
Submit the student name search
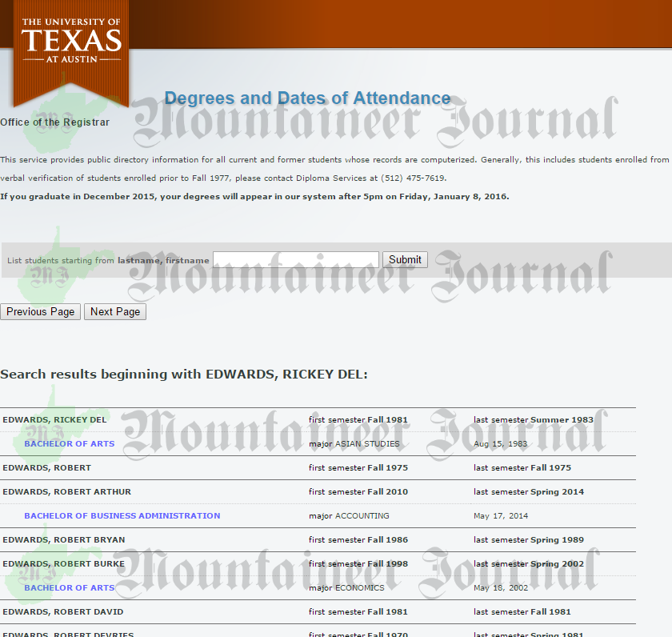(405, 260)
